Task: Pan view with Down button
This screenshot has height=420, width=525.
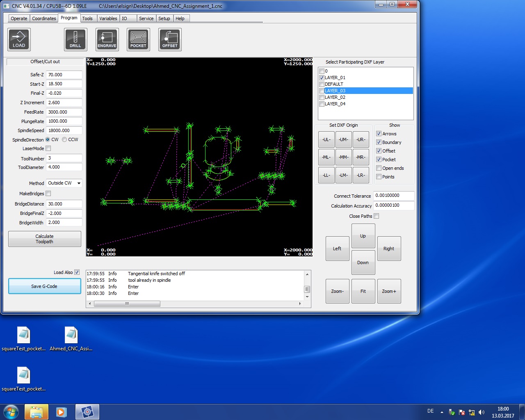Action: [363, 262]
